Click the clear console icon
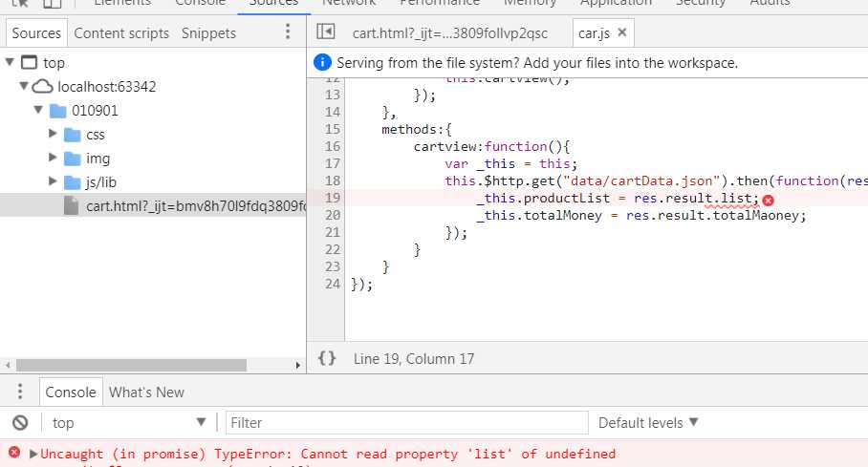 point(20,423)
